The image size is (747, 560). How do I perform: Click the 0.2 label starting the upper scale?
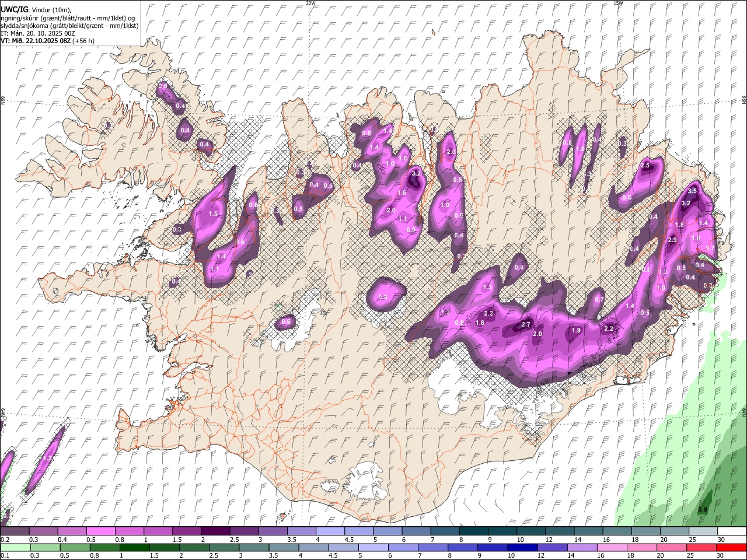[x=5, y=539]
